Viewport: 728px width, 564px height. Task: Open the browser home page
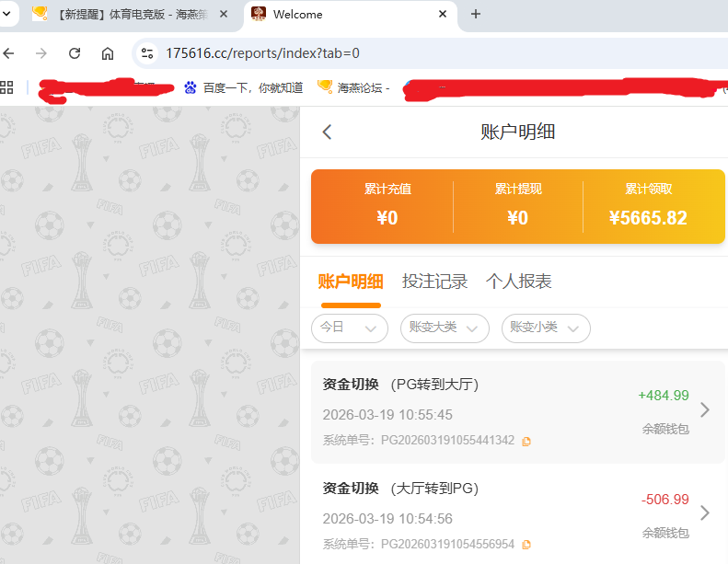(x=108, y=53)
